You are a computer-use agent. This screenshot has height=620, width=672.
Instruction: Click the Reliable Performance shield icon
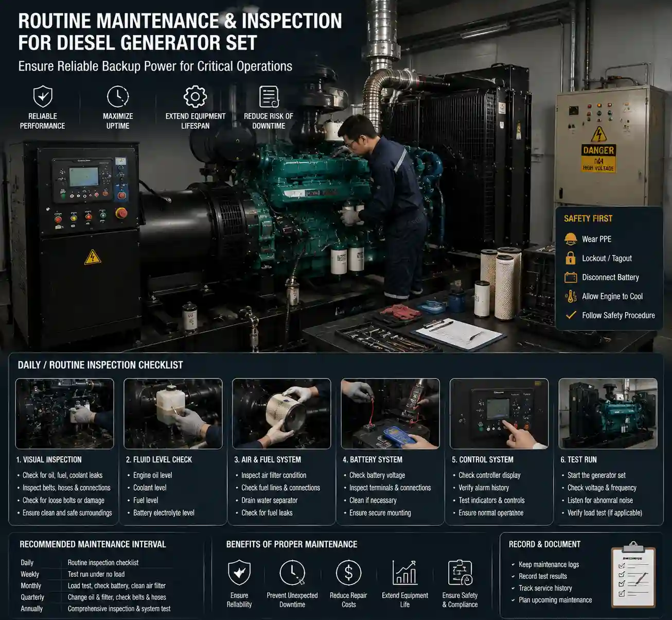(43, 96)
